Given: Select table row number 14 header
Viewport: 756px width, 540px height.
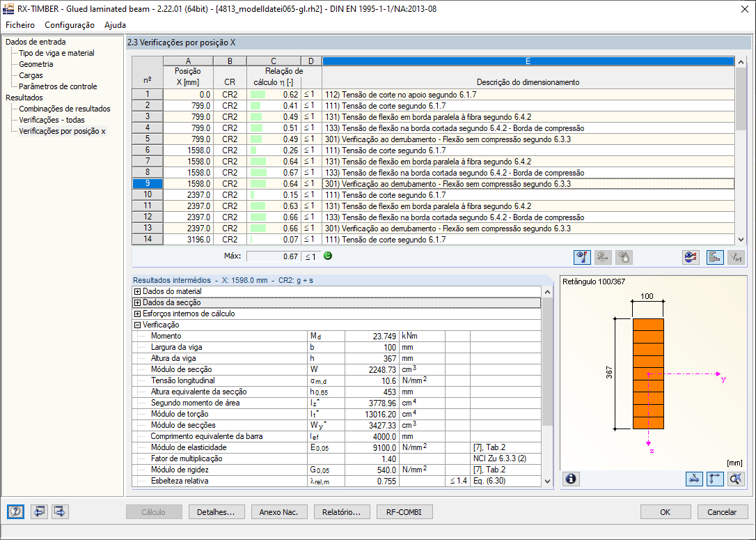Looking at the screenshot, I should (x=148, y=239).
